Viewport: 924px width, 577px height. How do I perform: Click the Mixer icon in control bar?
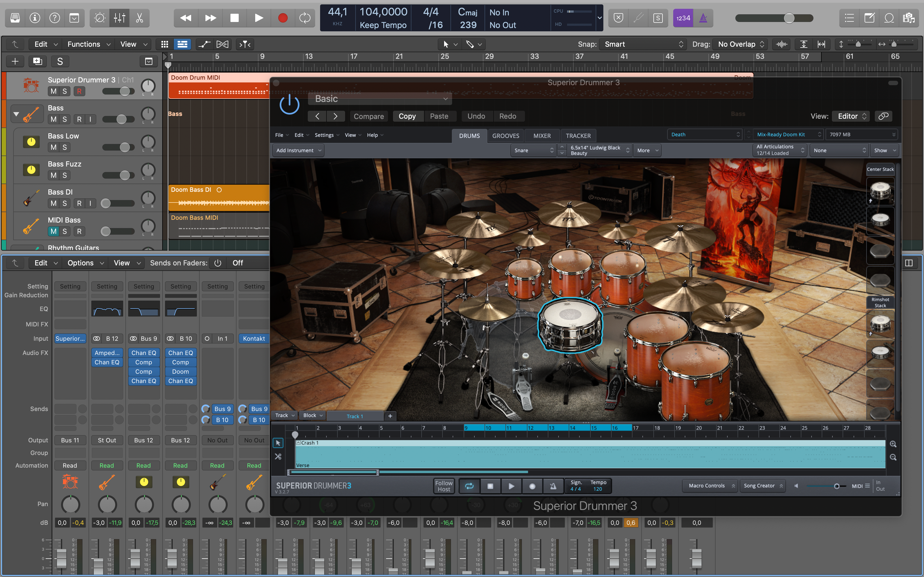coord(120,18)
